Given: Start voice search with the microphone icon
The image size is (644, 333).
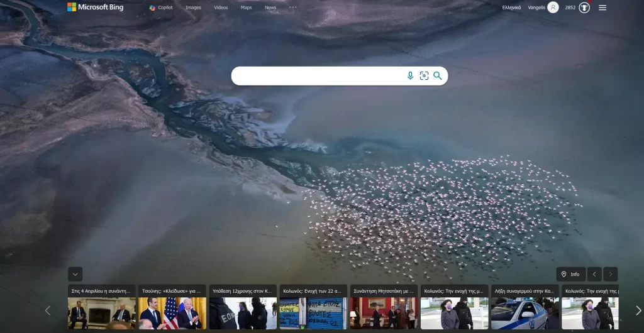Looking at the screenshot, I should coord(410,76).
